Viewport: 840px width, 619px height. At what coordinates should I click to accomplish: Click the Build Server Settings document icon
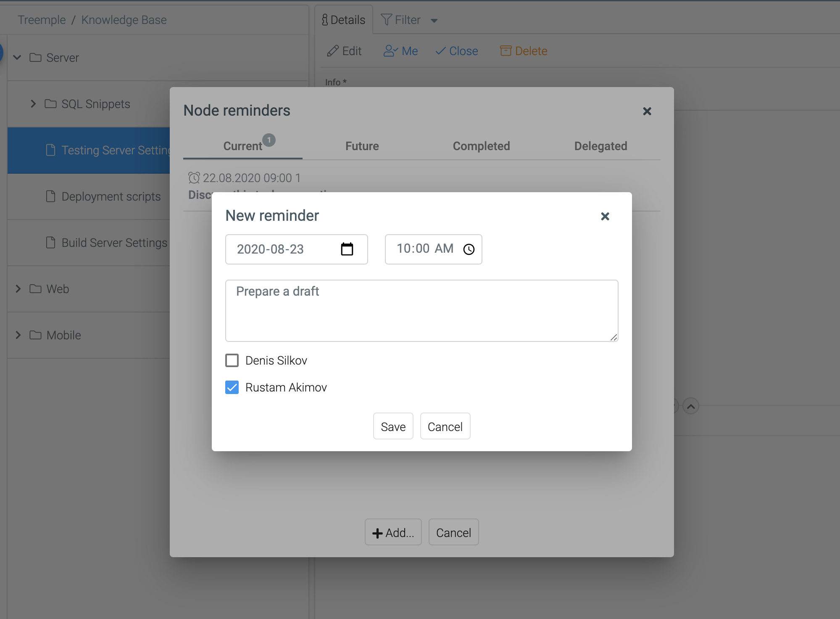[x=50, y=243]
